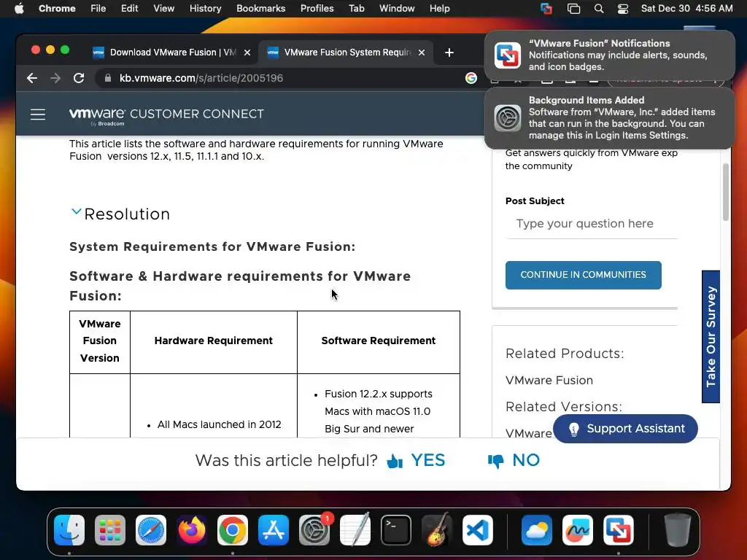Viewport: 747px width, 560px height.
Task: Open the History menu
Action: coord(205,8)
